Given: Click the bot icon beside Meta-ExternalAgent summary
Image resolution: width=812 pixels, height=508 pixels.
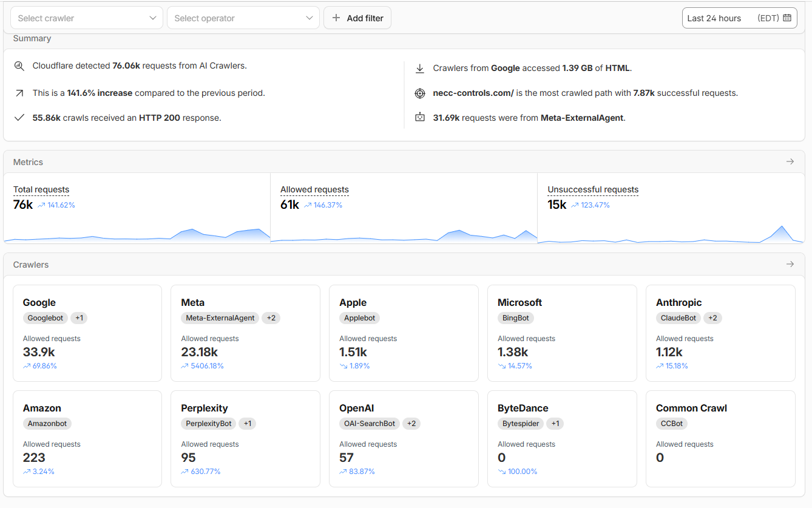Looking at the screenshot, I should click(x=419, y=117).
